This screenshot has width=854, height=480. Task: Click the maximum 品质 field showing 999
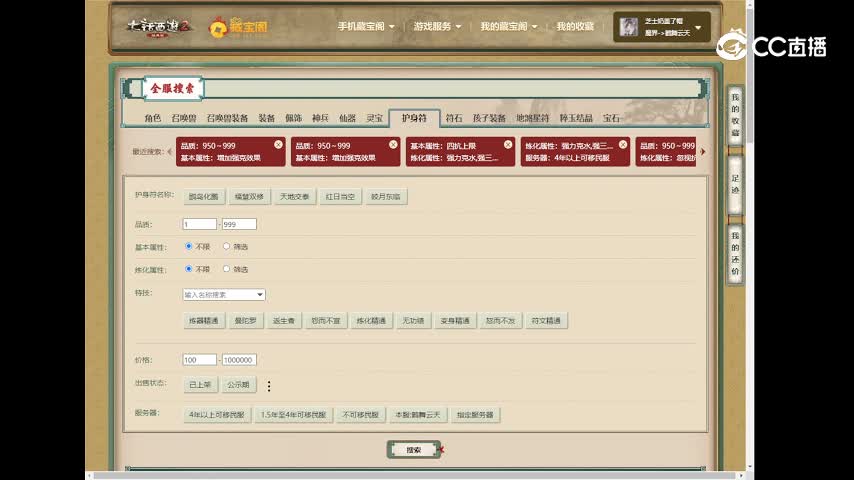[239, 224]
